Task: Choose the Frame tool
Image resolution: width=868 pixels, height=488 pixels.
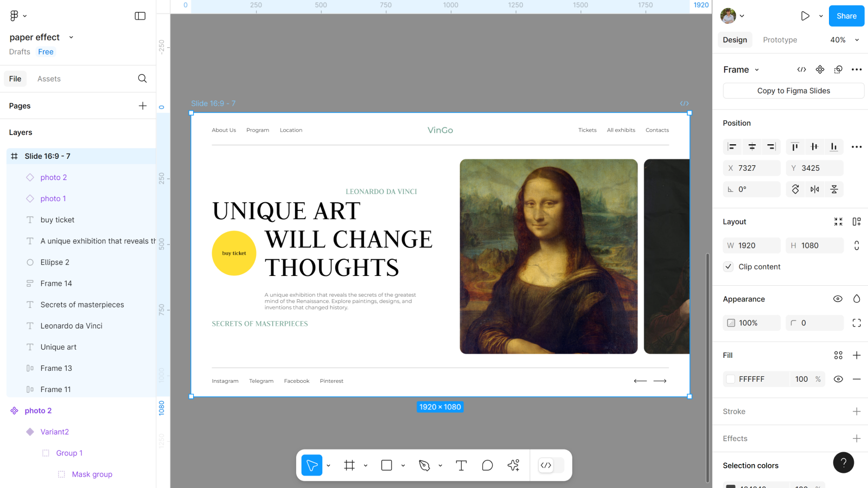Action: point(349,465)
